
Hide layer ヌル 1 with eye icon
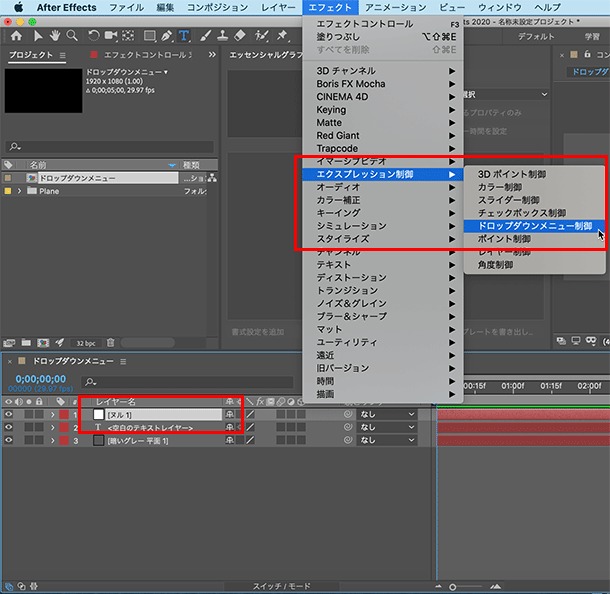coord(9,414)
